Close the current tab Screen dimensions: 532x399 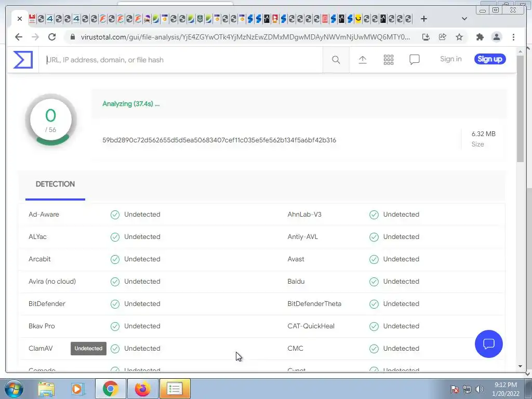click(x=20, y=19)
